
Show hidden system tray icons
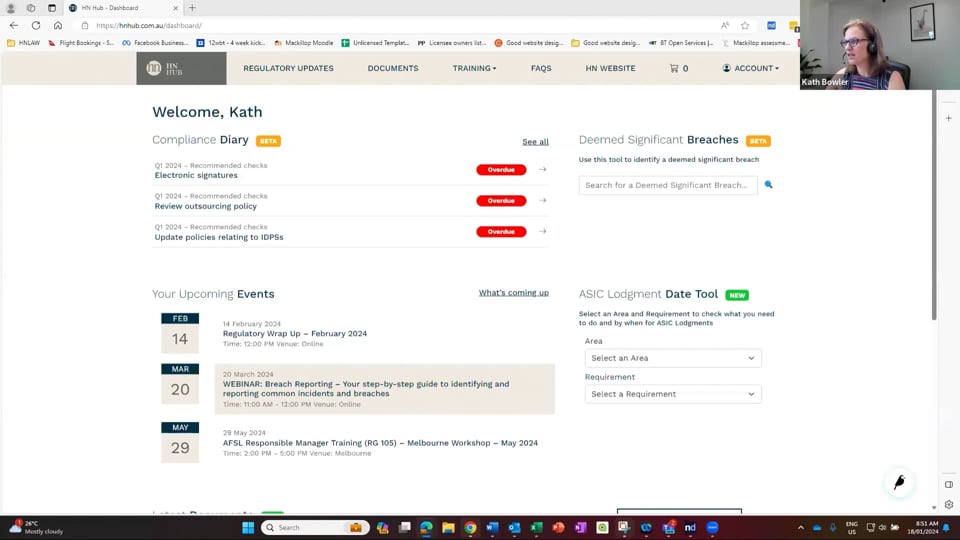[x=801, y=528]
